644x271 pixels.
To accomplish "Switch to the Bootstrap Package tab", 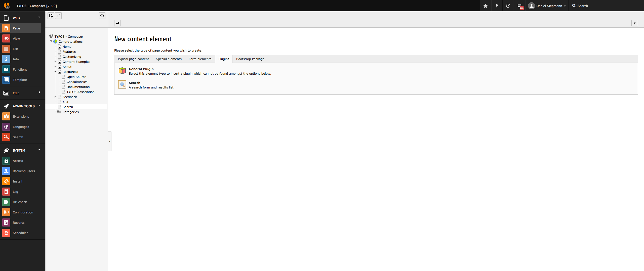I will point(250,59).
